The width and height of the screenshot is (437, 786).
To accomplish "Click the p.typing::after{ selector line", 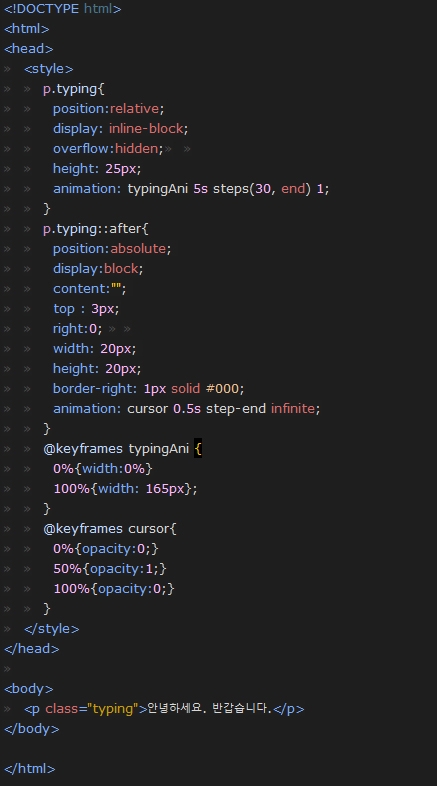I will [x=96, y=229].
